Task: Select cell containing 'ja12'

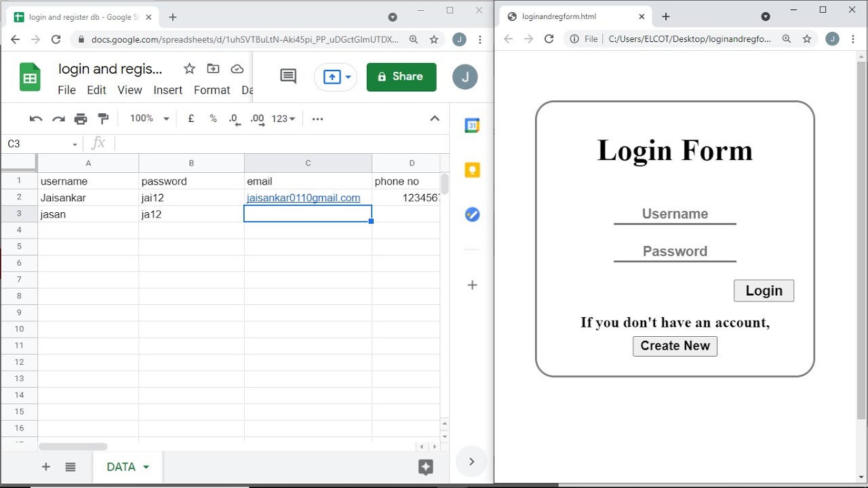Action: click(x=191, y=214)
